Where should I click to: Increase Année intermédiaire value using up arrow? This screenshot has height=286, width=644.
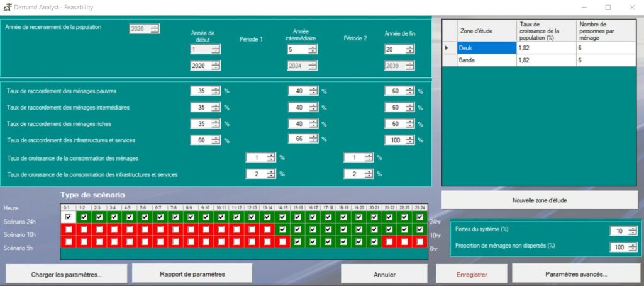[x=312, y=47]
